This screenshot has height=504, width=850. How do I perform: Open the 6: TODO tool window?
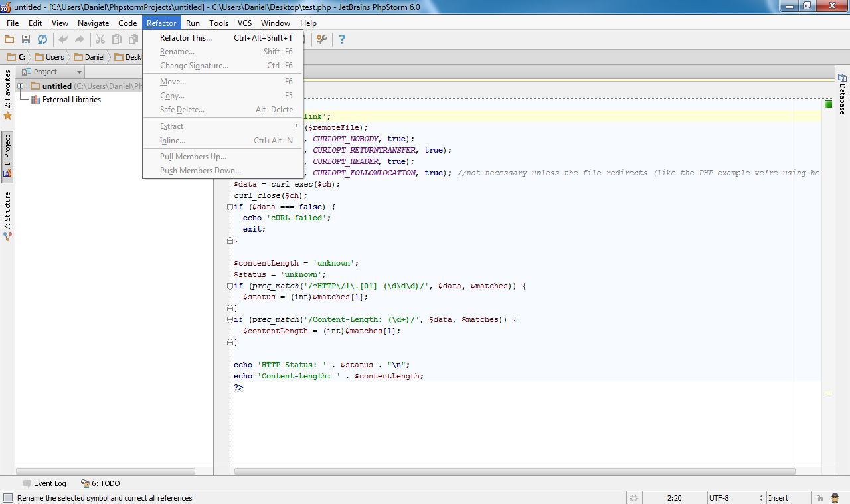tap(101, 483)
